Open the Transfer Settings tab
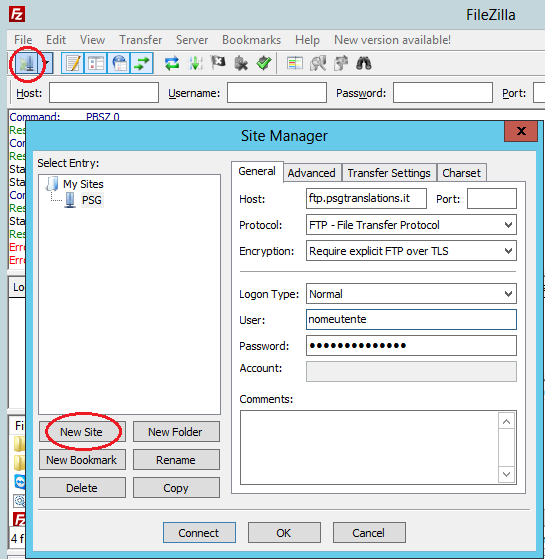Image resolution: width=545 pixels, height=559 pixels. (x=389, y=173)
